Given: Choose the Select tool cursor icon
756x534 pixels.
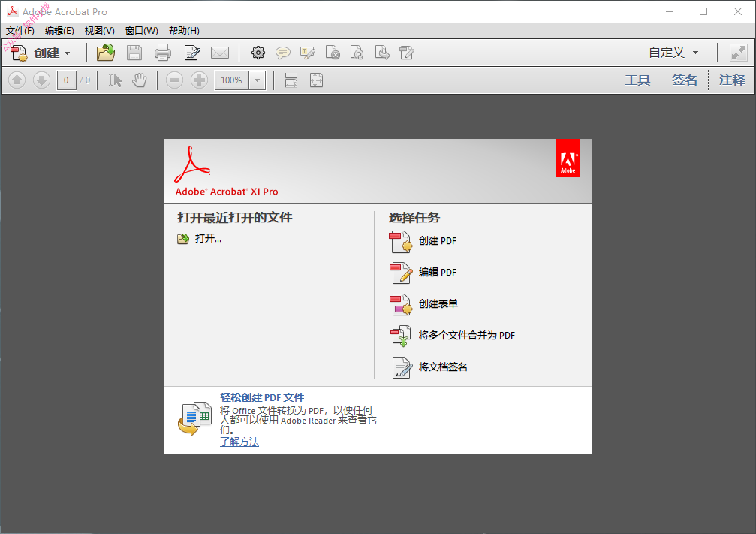Looking at the screenshot, I should click(115, 80).
